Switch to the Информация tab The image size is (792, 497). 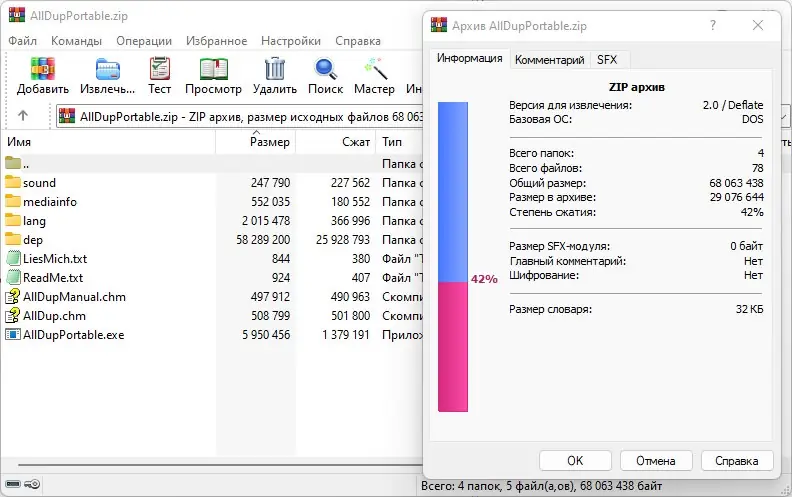click(x=469, y=59)
